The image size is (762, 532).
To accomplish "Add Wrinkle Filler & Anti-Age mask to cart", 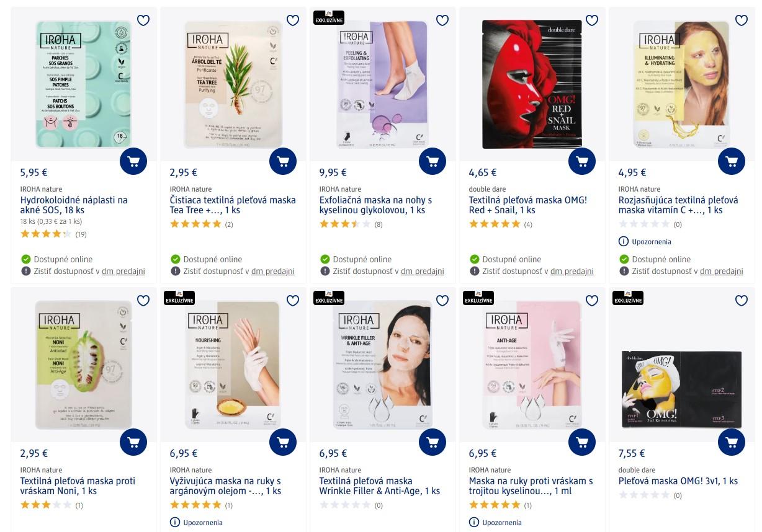I will [433, 442].
